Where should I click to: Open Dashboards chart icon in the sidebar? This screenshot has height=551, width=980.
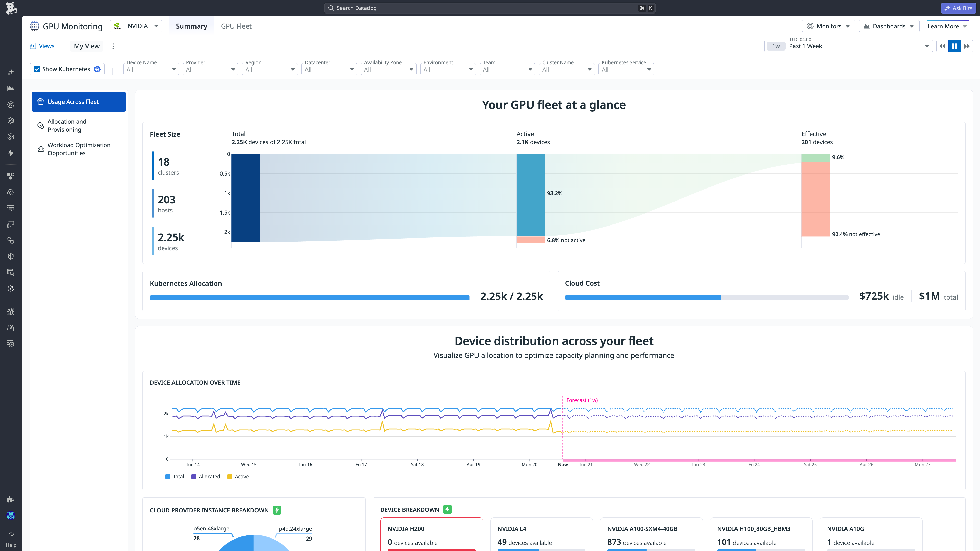coord(11,88)
